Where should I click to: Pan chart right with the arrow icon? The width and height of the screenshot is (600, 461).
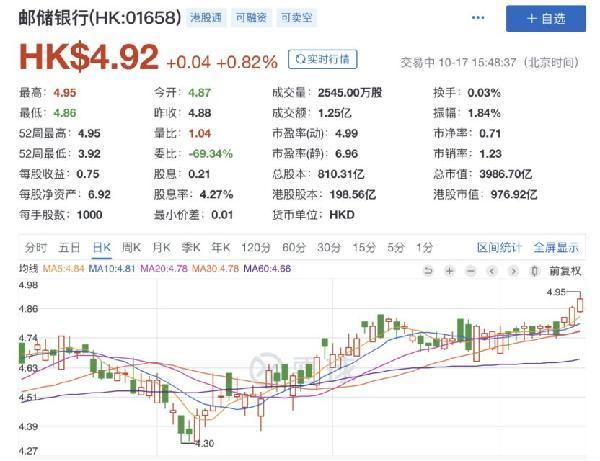pyautogui.click(x=514, y=271)
